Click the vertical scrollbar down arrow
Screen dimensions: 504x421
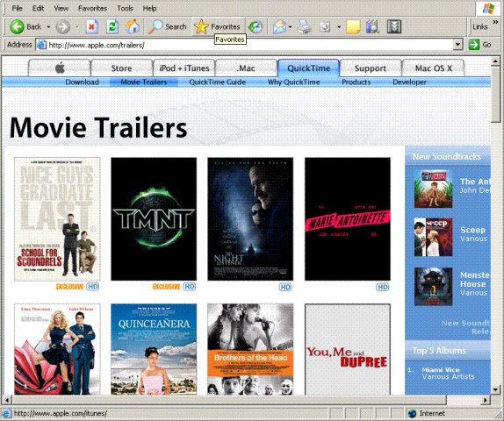tap(495, 389)
